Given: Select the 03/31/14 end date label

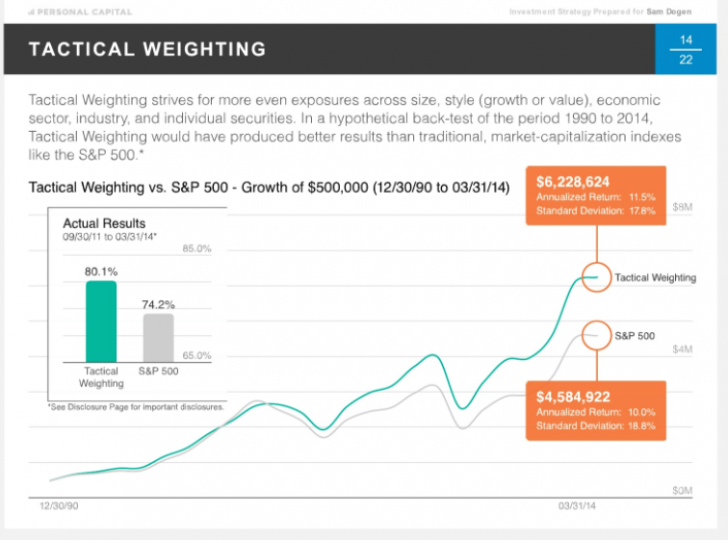Looking at the screenshot, I should pos(577,506).
